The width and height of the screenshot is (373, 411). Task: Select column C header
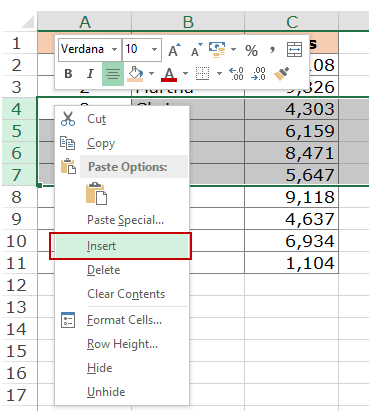coord(292,22)
